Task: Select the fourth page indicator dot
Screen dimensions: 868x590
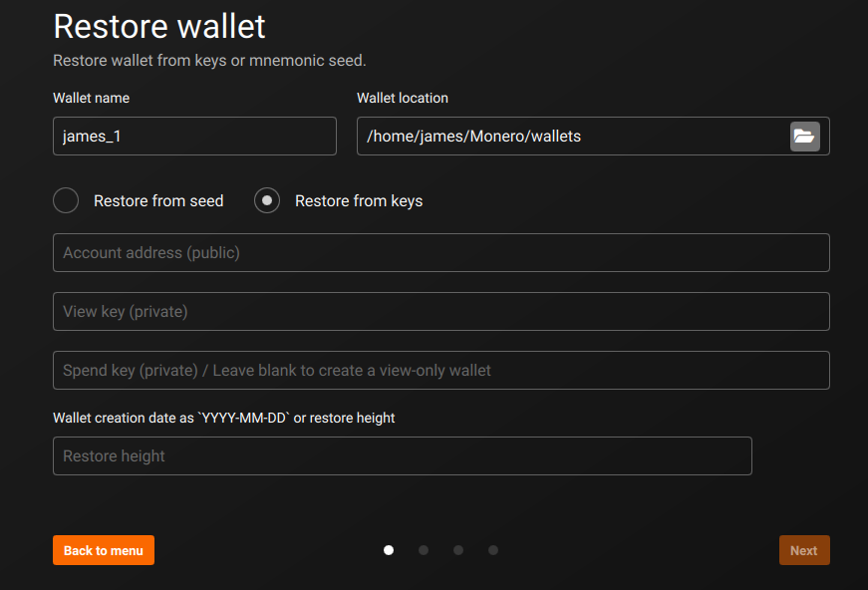Action: tap(493, 550)
